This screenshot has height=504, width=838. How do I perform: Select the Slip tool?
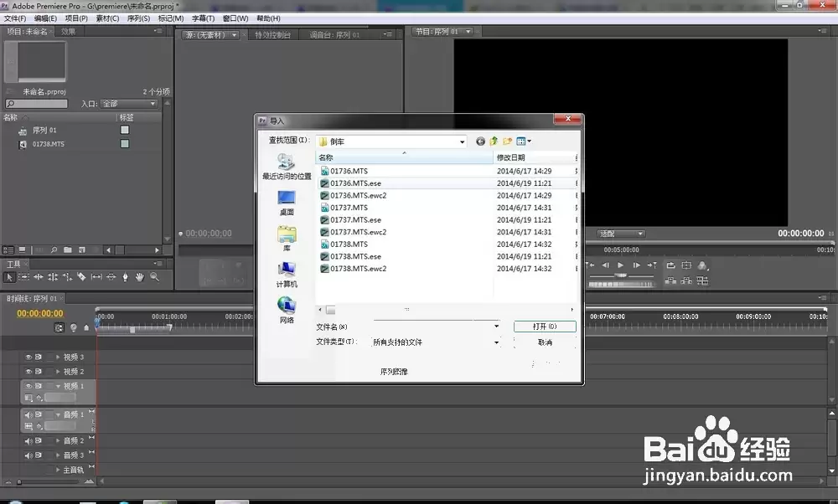[96, 277]
